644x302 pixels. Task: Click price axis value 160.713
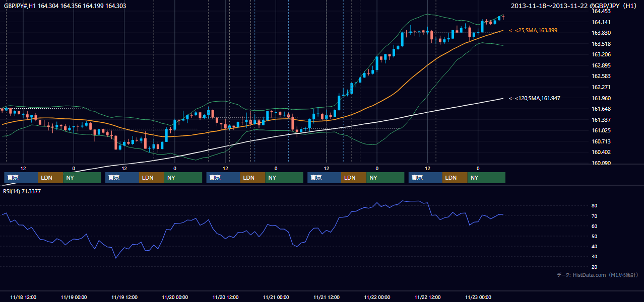pos(601,141)
